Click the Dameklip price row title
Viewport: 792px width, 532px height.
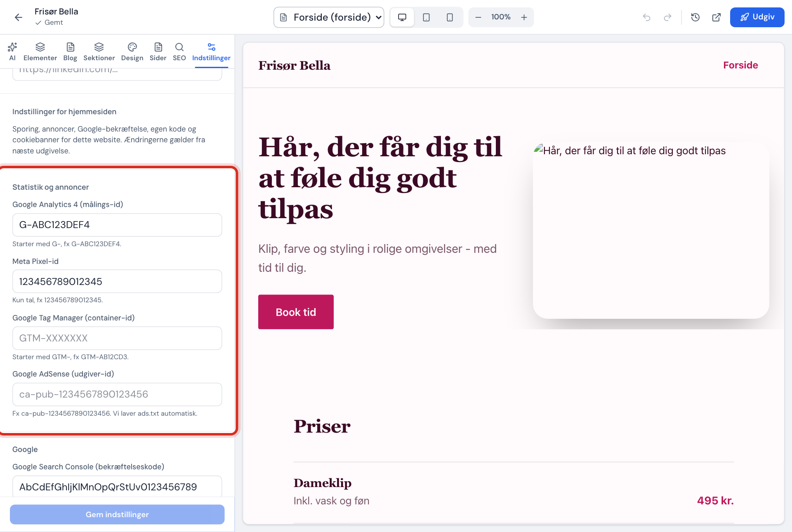tap(322, 483)
